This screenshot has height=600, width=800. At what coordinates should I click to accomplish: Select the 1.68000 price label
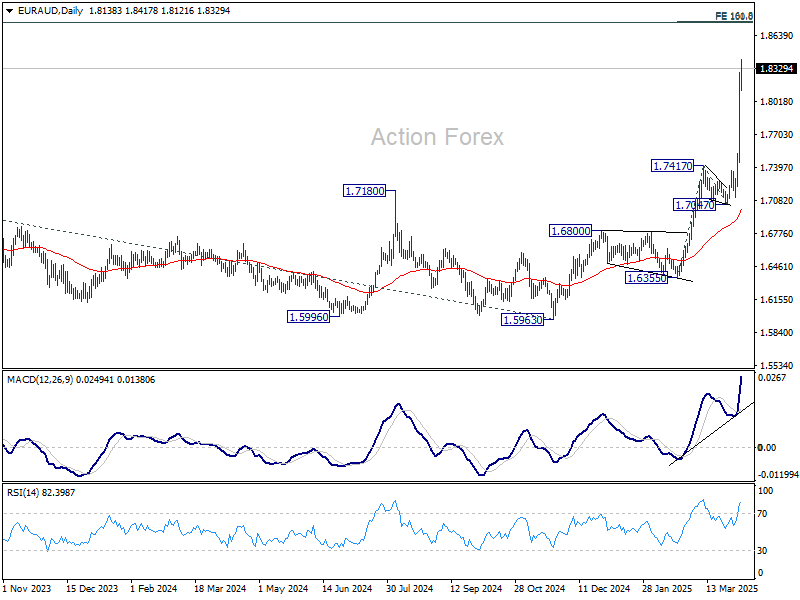point(570,231)
